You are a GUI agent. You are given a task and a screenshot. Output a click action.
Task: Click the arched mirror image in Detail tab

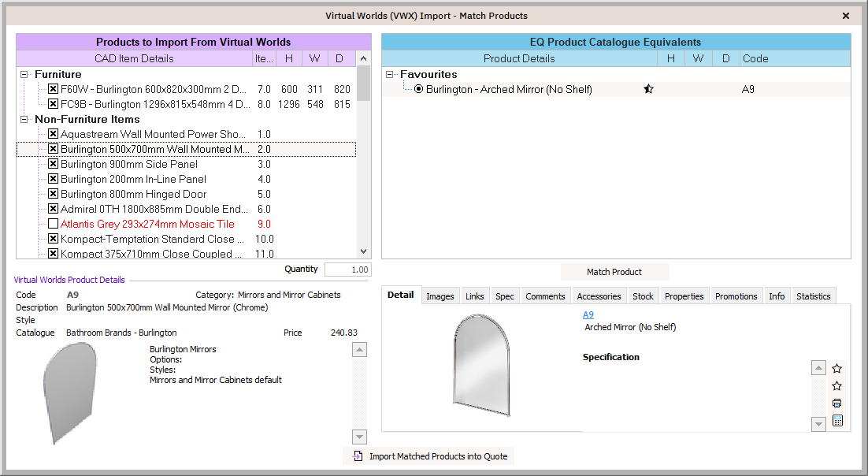tap(481, 365)
